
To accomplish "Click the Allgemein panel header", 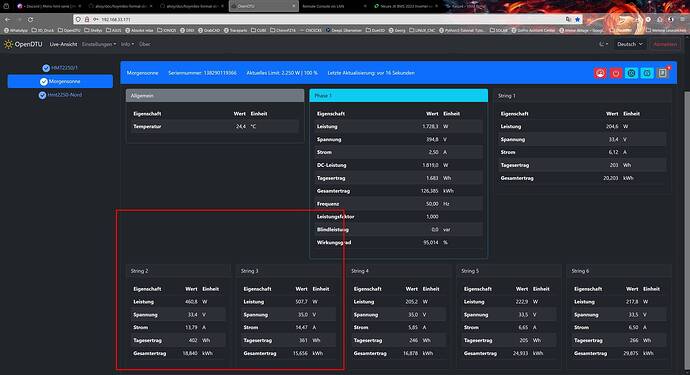I will [215, 96].
